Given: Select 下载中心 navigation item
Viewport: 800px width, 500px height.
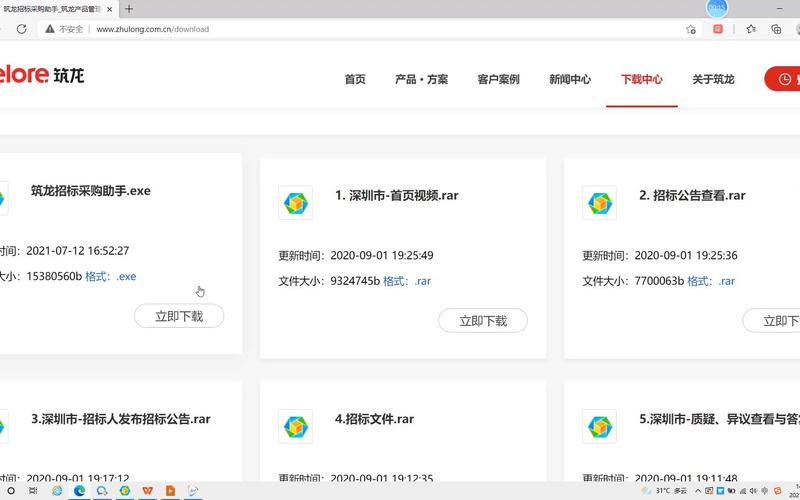Looking at the screenshot, I should pyautogui.click(x=642, y=80).
